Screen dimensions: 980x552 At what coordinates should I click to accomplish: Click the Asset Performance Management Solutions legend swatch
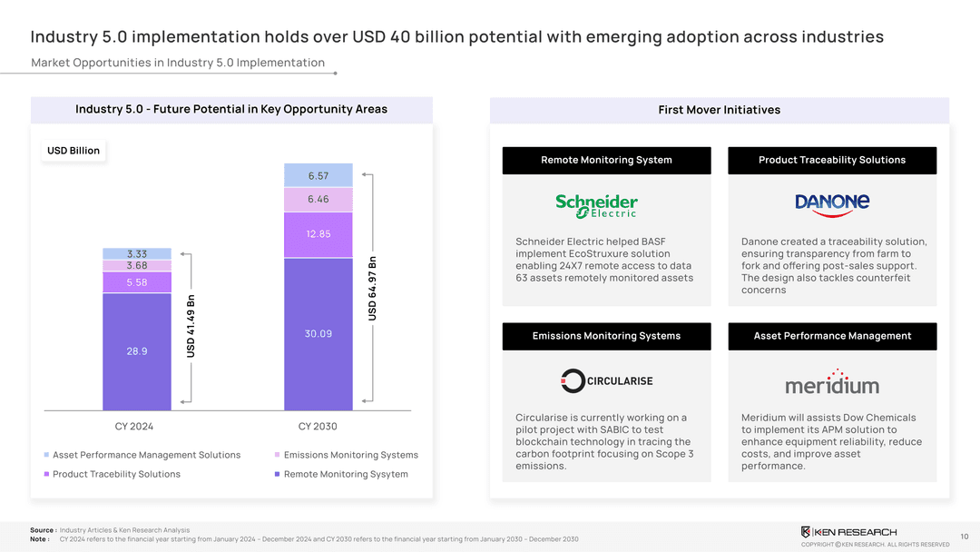coord(46,455)
